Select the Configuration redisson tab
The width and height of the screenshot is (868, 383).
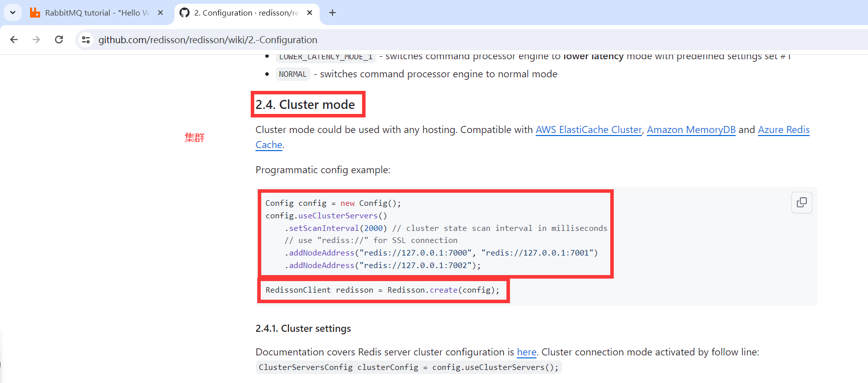(246, 13)
